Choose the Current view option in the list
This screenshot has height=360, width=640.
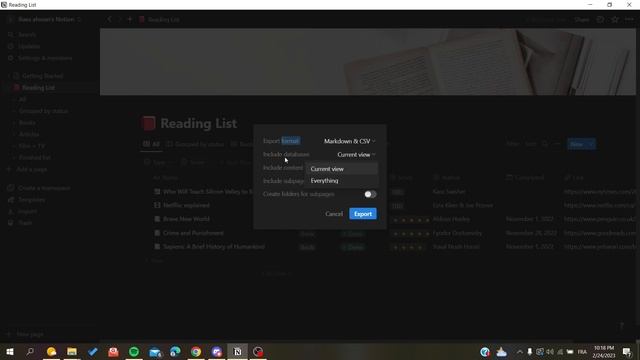pos(341,169)
